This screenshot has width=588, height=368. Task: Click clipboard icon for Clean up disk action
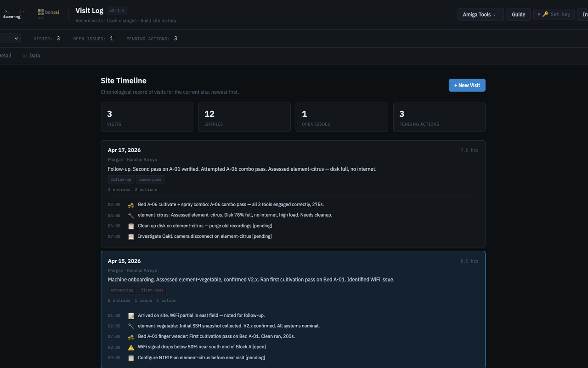tap(131, 226)
